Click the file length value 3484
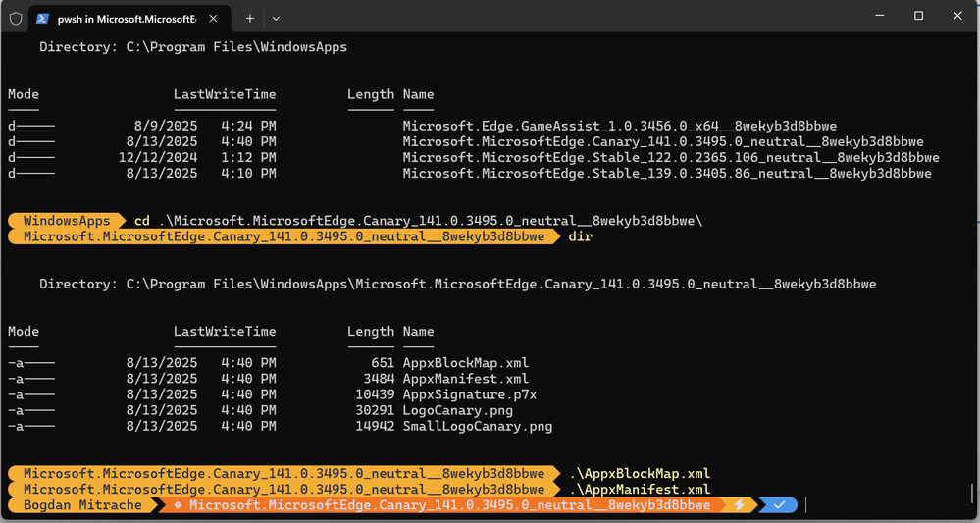Image resolution: width=980 pixels, height=523 pixels. pyautogui.click(x=379, y=379)
